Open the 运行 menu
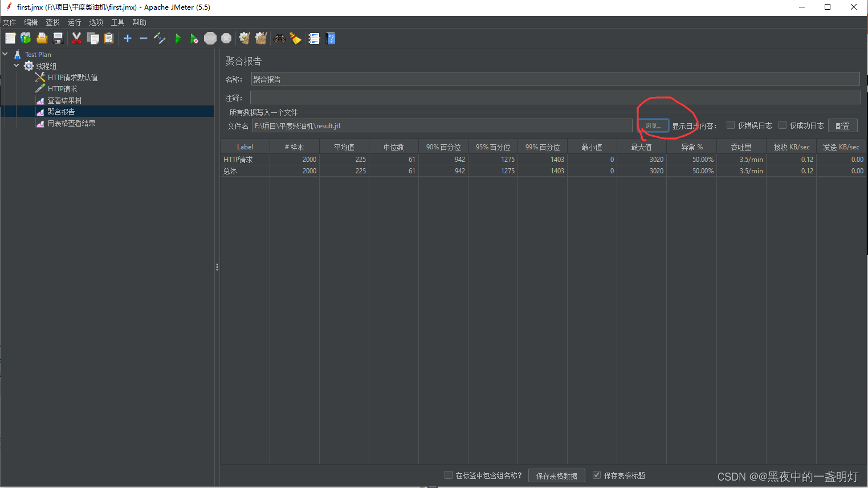Viewport: 868px width, 488px height. pos(75,22)
